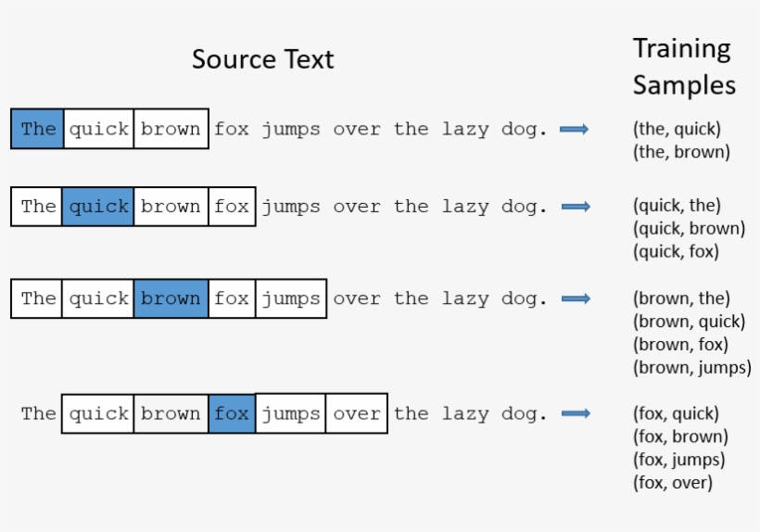Screen dimensions: 760x532
Task: Select the highlighted blue 'fox' box
Action: click(232, 413)
